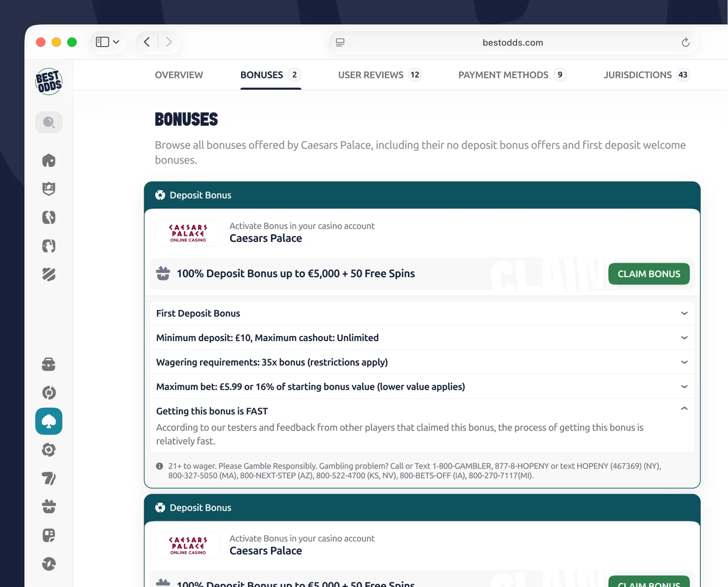Click the '100% Deposit Bonus up to €5,000 + 50 Free Spins' title
The height and width of the screenshot is (587, 728).
(296, 274)
